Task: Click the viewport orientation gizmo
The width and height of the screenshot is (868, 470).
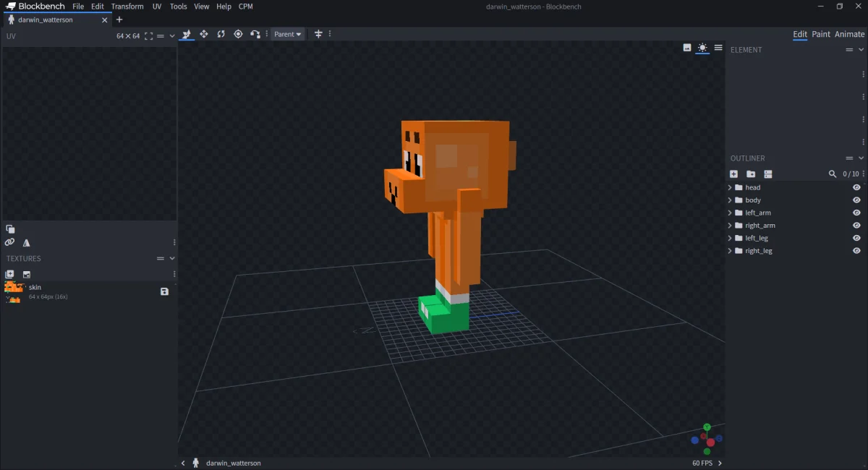Action: click(707, 438)
